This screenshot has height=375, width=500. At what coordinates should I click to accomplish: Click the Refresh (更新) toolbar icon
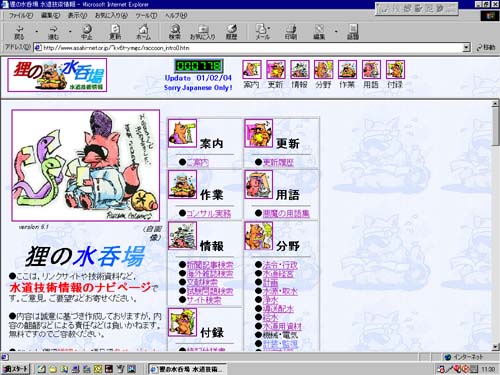(x=115, y=32)
